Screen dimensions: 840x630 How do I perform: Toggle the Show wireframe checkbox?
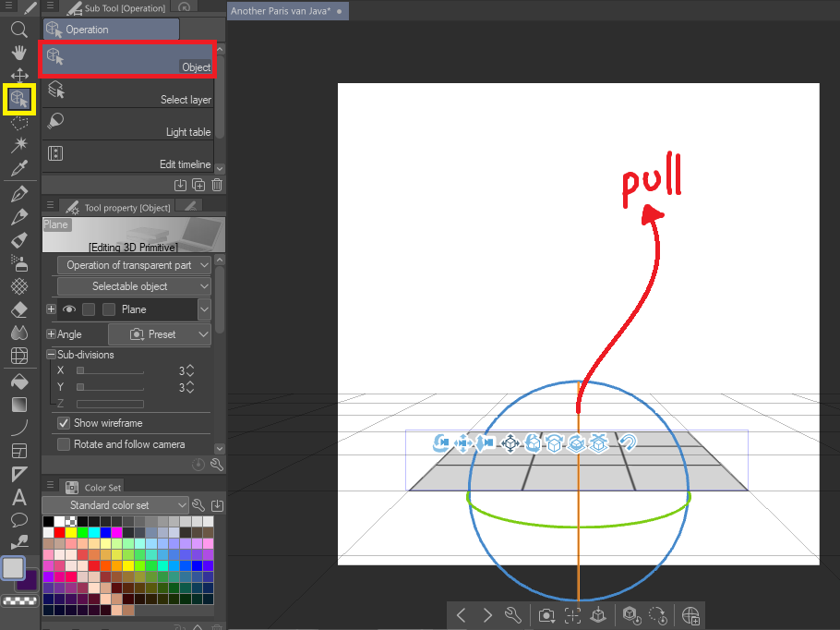tap(64, 423)
